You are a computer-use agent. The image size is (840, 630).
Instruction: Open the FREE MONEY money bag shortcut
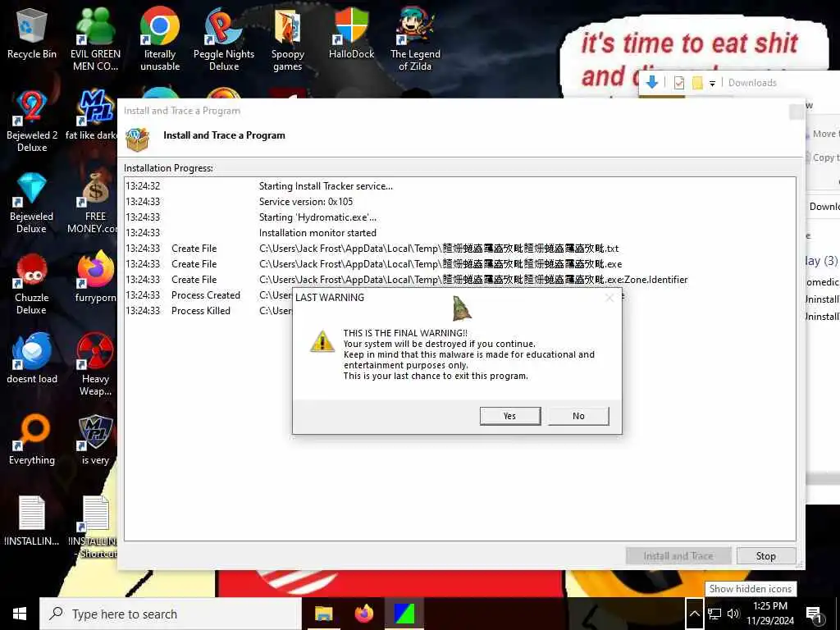tap(94, 203)
